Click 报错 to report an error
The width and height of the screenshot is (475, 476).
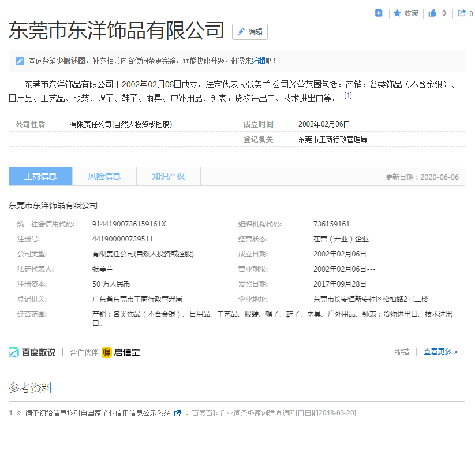point(402,352)
